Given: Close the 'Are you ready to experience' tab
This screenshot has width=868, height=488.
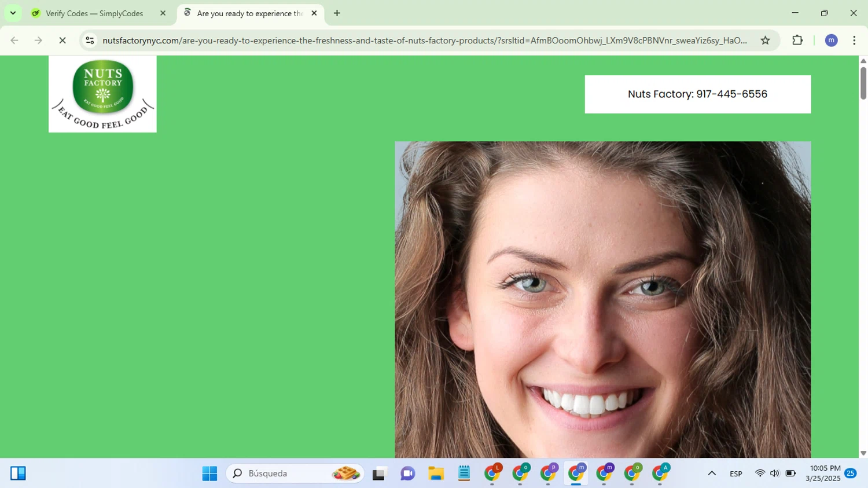Looking at the screenshot, I should [314, 13].
